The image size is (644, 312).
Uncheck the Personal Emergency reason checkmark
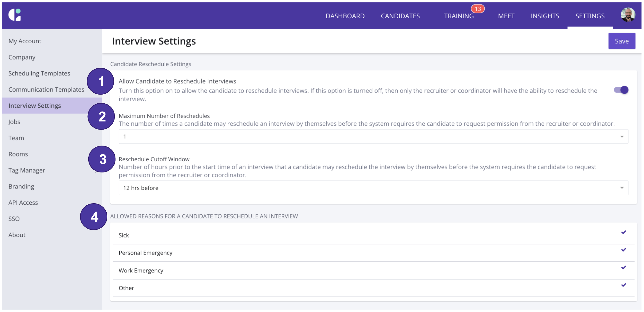pos(624,250)
